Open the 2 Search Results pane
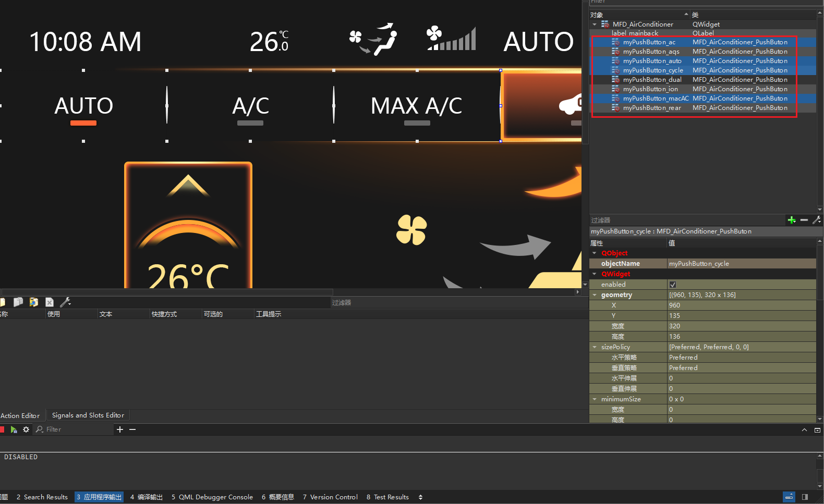This screenshot has height=504, width=824. coord(42,497)
